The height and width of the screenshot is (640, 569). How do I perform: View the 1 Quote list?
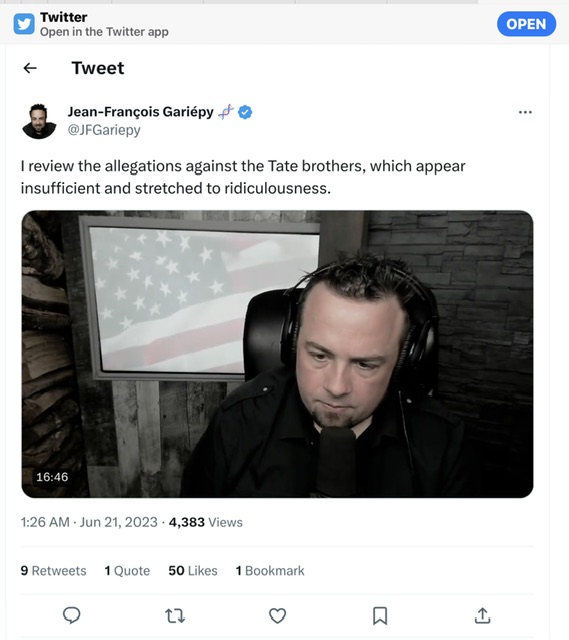tap(127, 571)
